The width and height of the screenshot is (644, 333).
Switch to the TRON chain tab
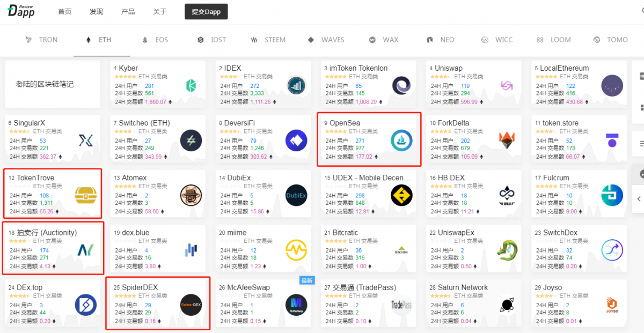point(41,40)
